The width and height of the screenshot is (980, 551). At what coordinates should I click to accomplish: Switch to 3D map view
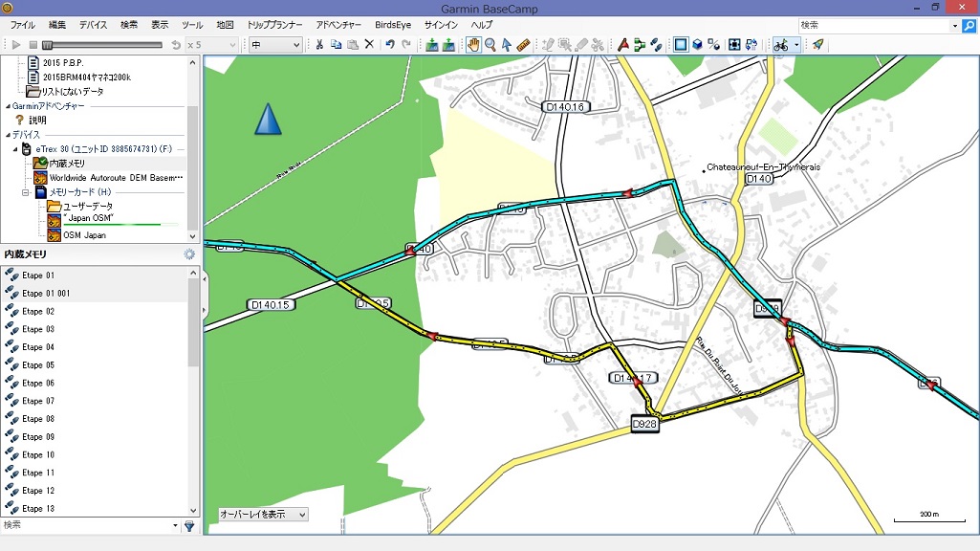(x=697, y=44)
